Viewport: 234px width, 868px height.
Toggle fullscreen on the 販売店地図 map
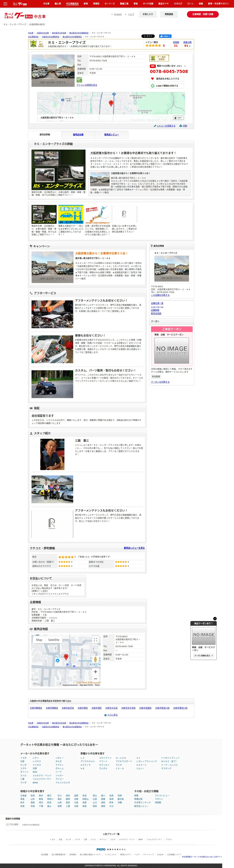[95, 640]
